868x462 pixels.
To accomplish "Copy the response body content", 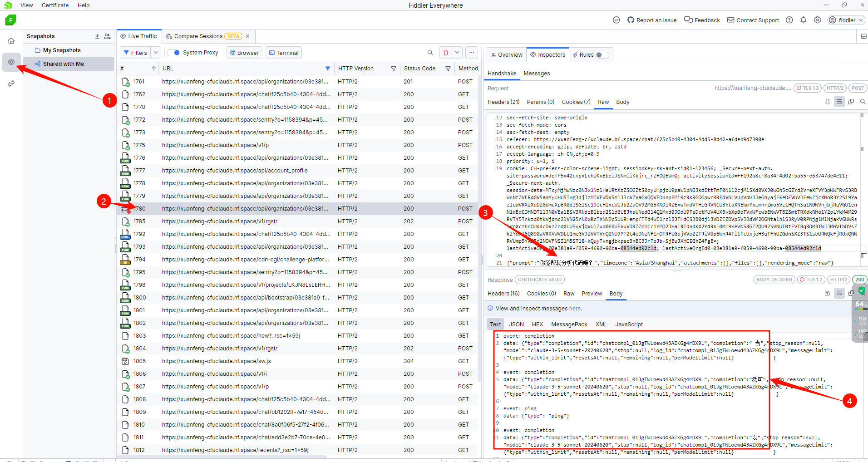I will point(851,293).
